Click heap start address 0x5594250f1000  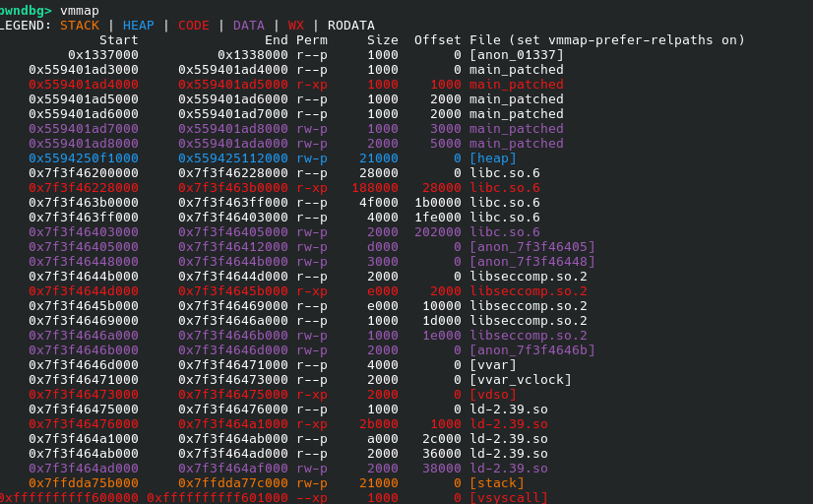click(84, 158)
